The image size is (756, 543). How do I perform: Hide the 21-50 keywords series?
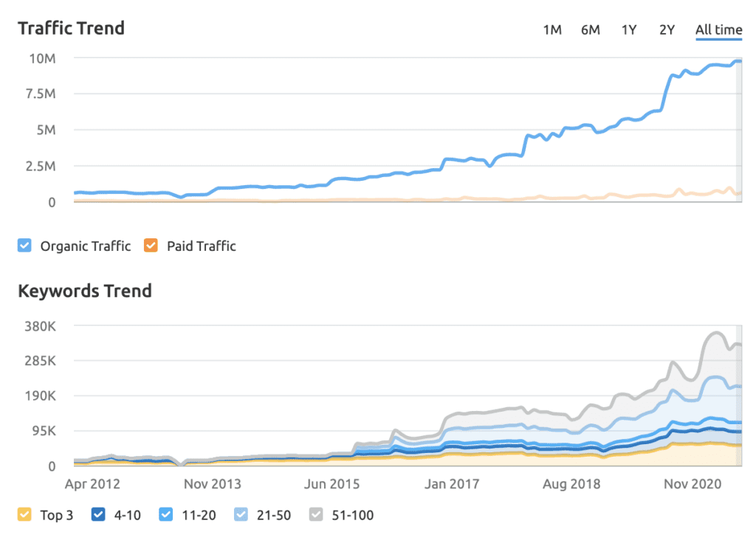[241, 514]
